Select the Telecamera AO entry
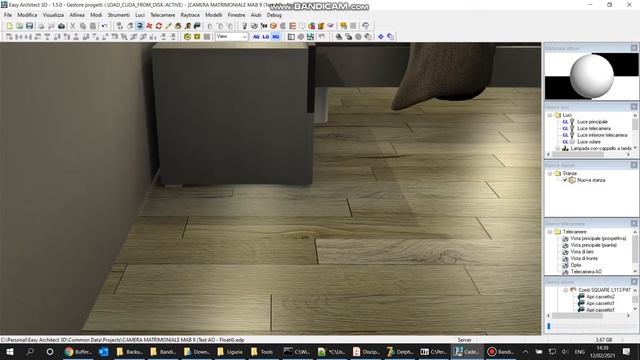 tap(586, 271)
